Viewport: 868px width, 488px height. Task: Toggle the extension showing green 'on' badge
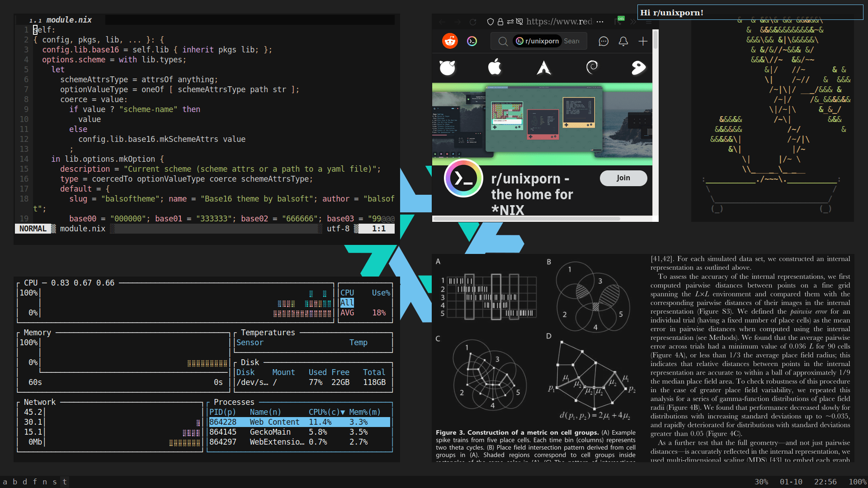(x=619, y=21)
